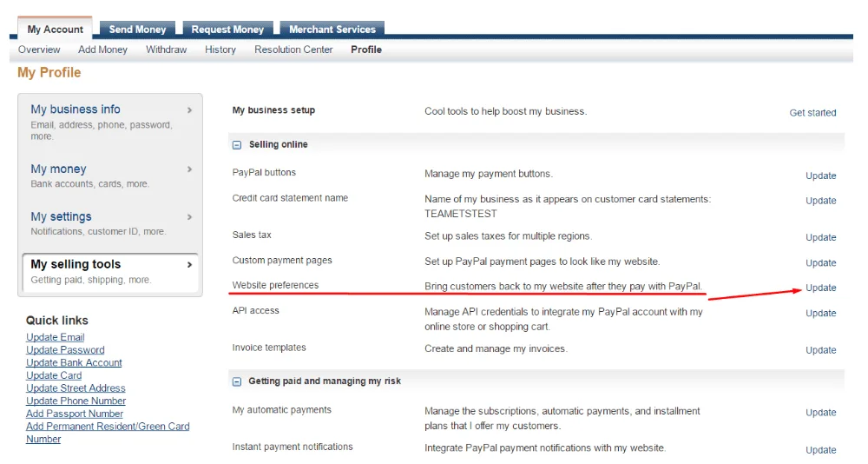Select the Profile submenu item
The height and width of the screenshot is (464, 868).
(366, 50)
